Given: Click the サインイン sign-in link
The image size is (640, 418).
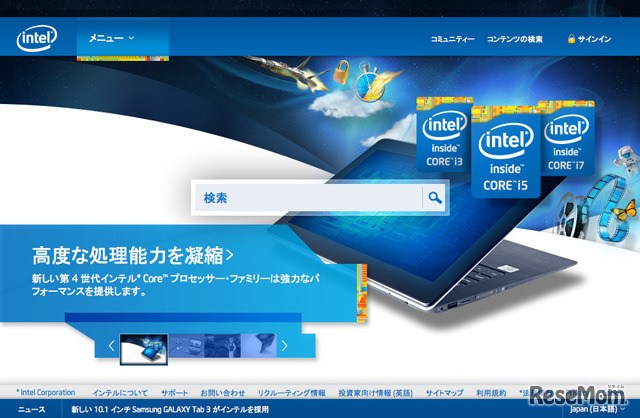Looking at the screenshot, I should [x=594, y=39].
